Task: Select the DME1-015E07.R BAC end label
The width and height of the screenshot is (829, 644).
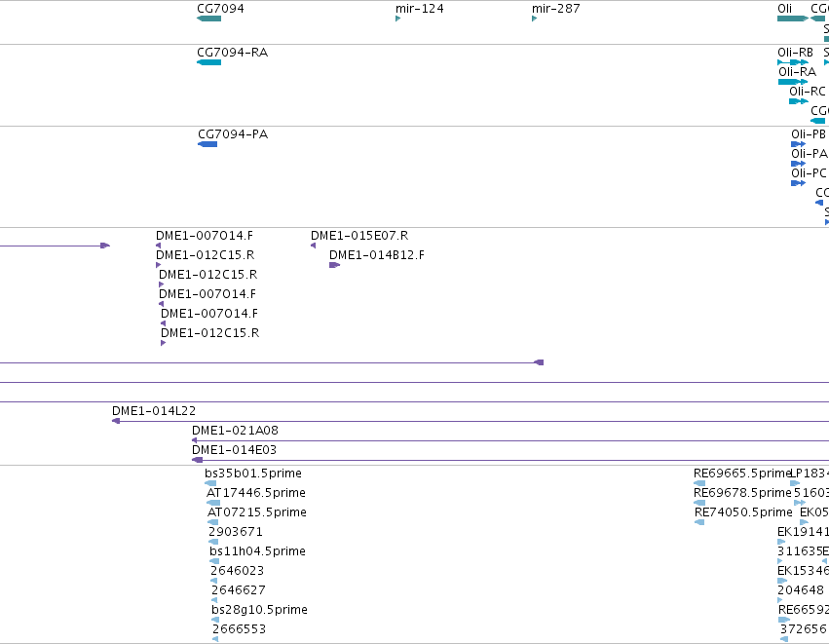Action: point(359,236)
